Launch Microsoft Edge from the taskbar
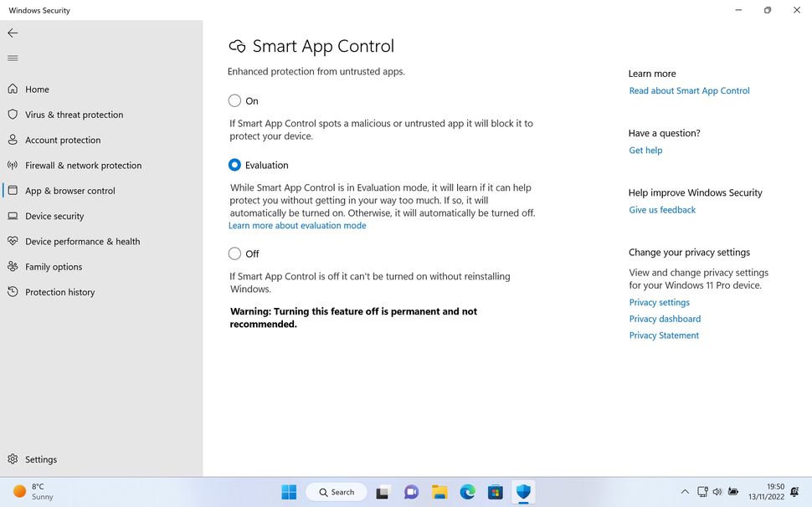Image resolution: width=812 pixels, height=507 pixels. point(467,492)
